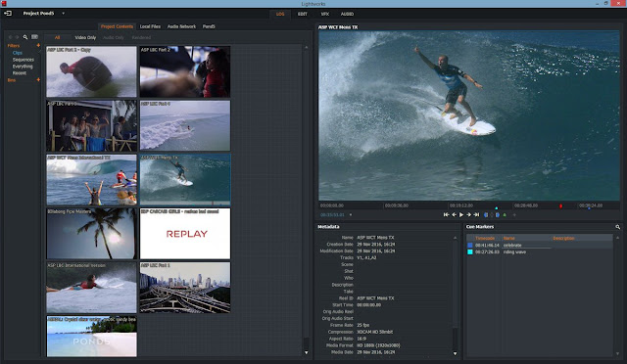Click the cyan marker on viewer timeline
Viewport: 627px width, 364px height.
(x=497, y=207)
